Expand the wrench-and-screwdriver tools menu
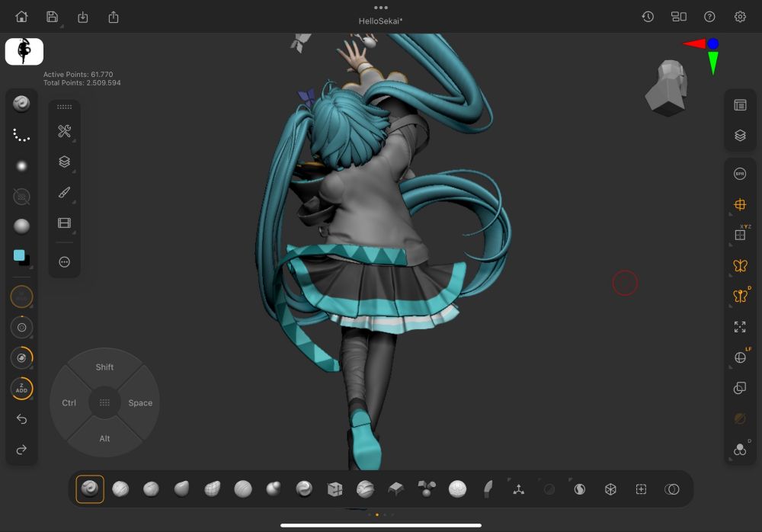 tap(64, 131)
